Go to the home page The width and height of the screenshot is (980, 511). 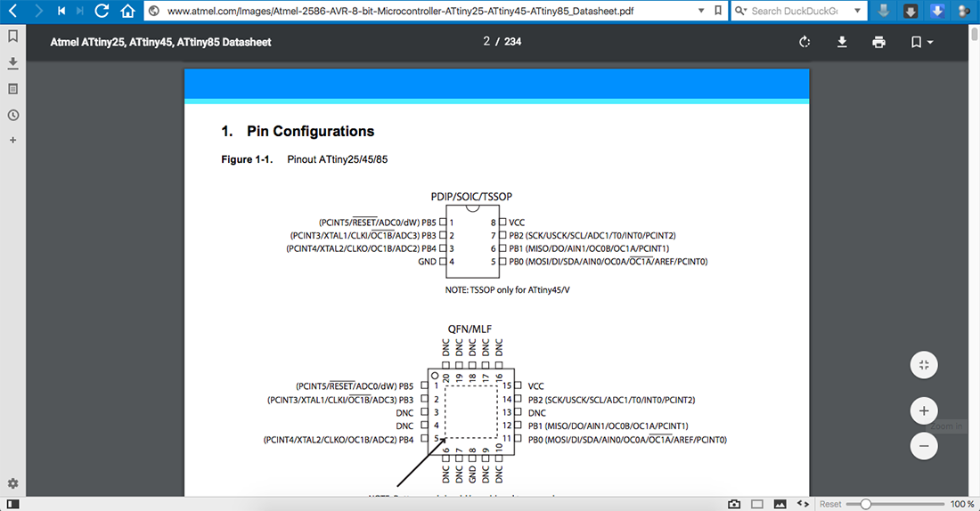128,11
